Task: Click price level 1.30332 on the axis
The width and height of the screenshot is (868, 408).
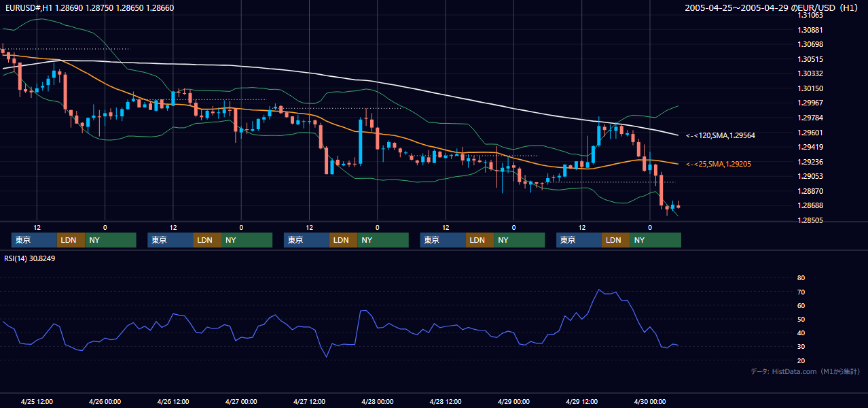Action: 810,73
